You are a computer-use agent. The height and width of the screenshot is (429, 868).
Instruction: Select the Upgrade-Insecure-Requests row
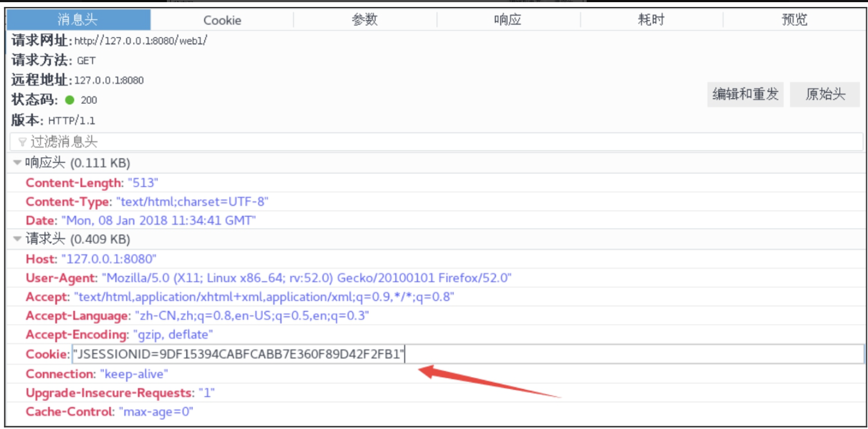click(x=436, y=393)
